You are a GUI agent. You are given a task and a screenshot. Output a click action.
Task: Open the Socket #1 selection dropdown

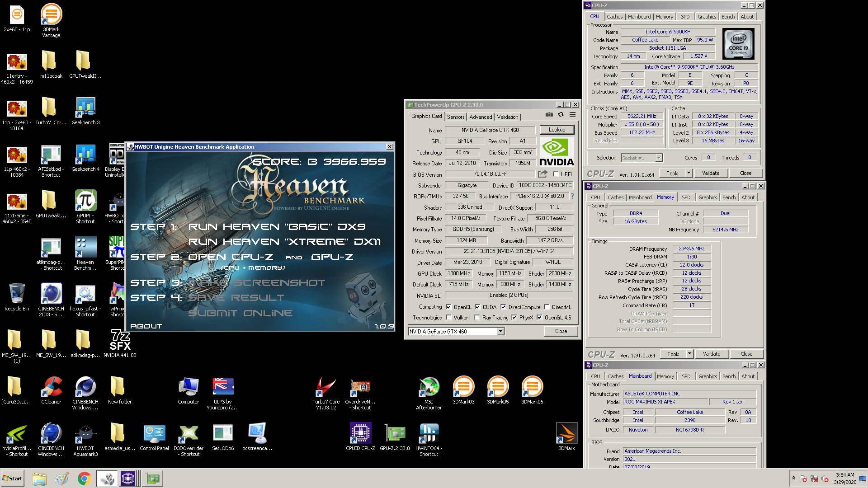point(659,158)
